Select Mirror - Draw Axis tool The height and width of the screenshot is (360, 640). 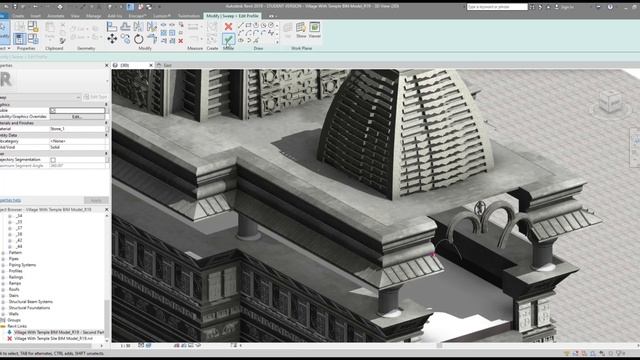(x=152, y=27)
